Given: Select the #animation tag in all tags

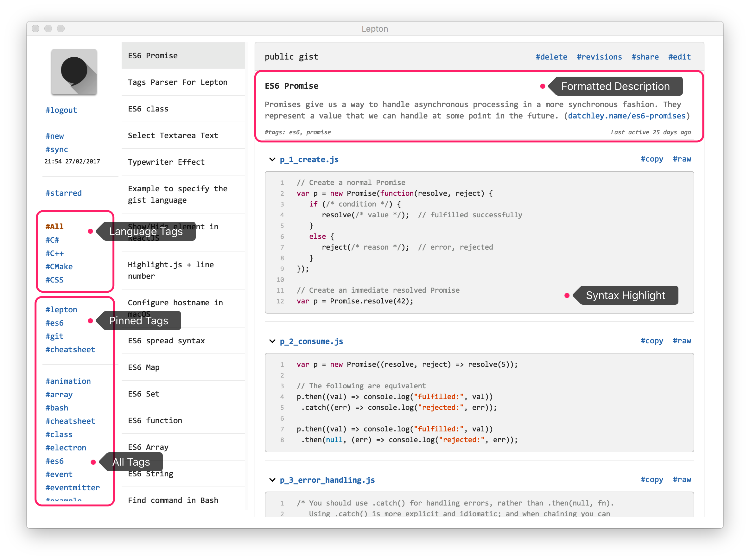Looking at the screenshot, I should (x=68, y=381).
